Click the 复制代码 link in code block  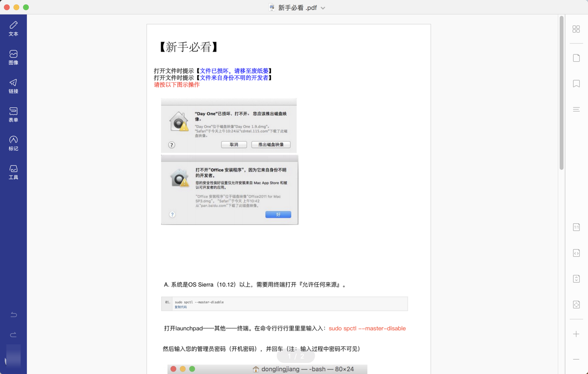tap(181, 307)
